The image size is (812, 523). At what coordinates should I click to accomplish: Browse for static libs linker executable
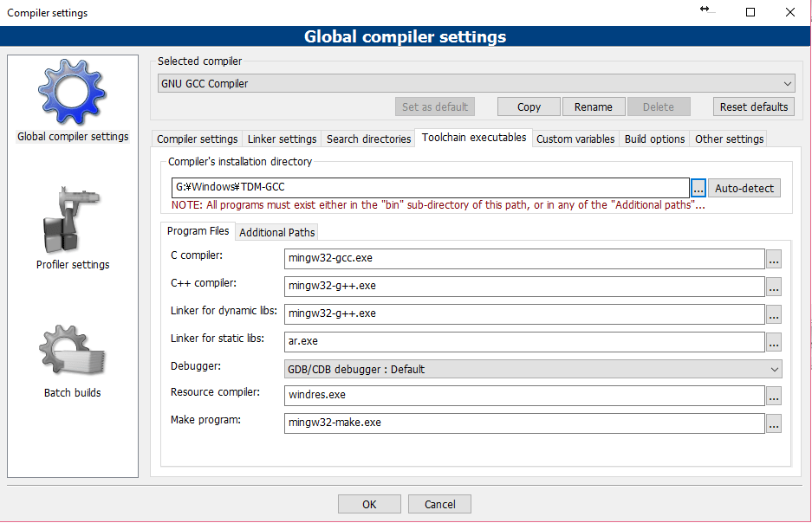pyautogui.click(x=774, y=342)
